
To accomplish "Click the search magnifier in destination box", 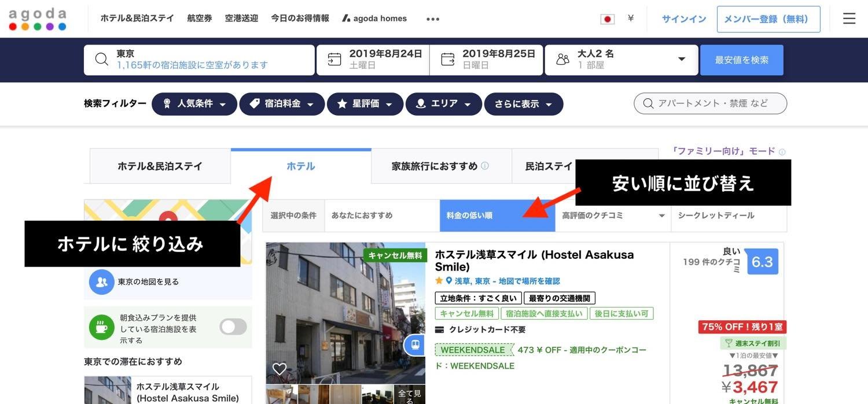I will 102,60.
